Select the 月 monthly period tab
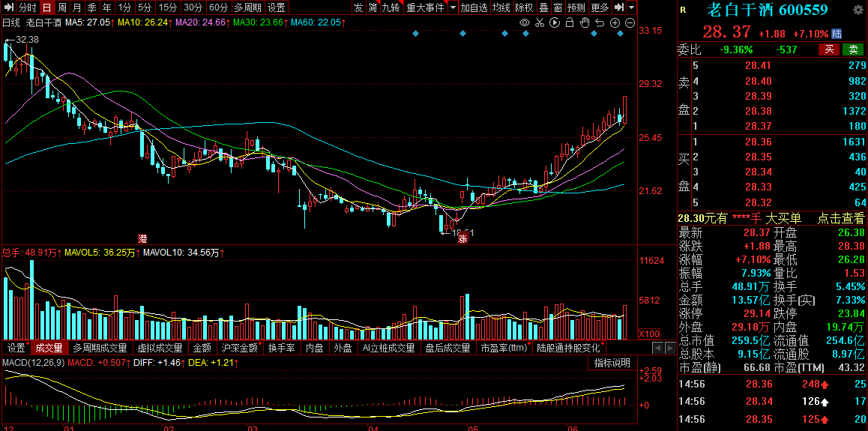The height and width of the screenshot is (431, 868). pos(77,7)
